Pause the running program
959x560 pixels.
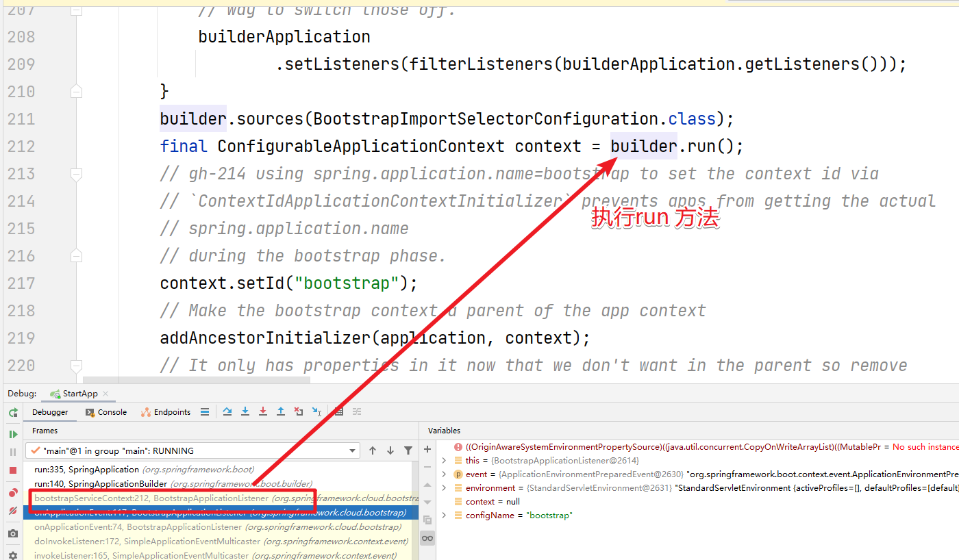click(x=12, y=452)
